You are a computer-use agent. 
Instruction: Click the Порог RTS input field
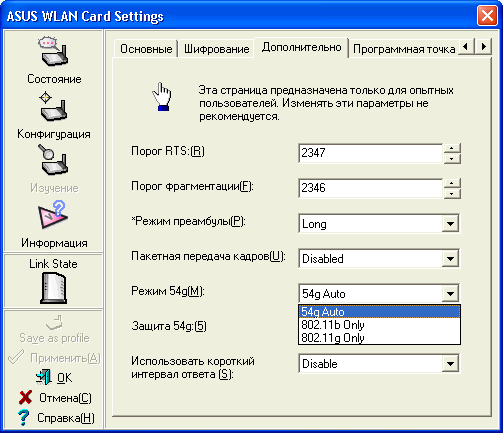point(370,153)
